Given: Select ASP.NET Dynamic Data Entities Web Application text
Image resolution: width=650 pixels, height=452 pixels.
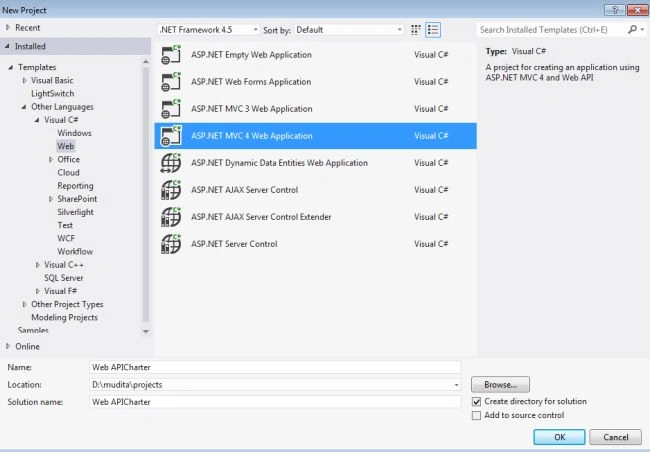Looking at the screenshot, I should tap(279, 163).
